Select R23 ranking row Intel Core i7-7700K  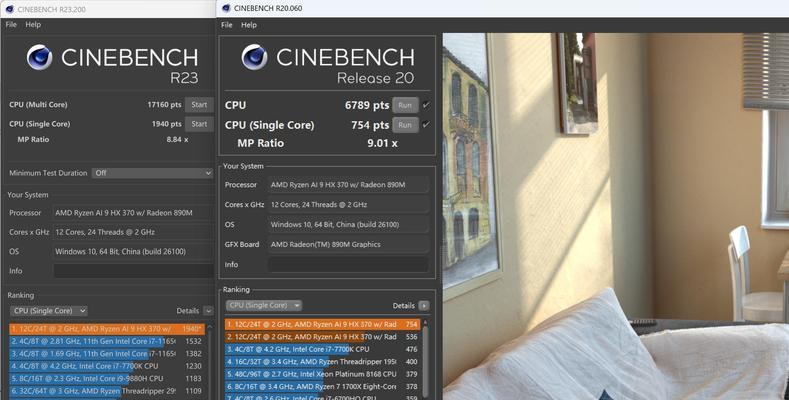click(107, 366)
